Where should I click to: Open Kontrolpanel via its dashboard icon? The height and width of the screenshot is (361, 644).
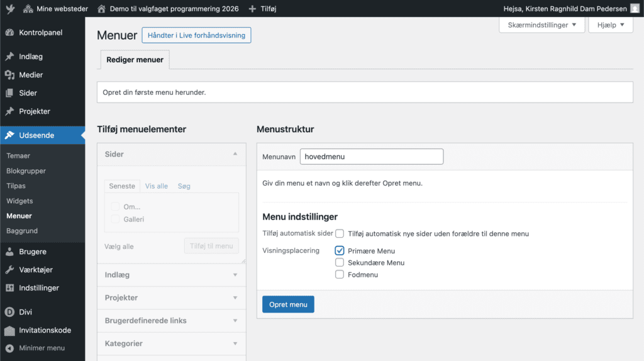click(9, 33)
